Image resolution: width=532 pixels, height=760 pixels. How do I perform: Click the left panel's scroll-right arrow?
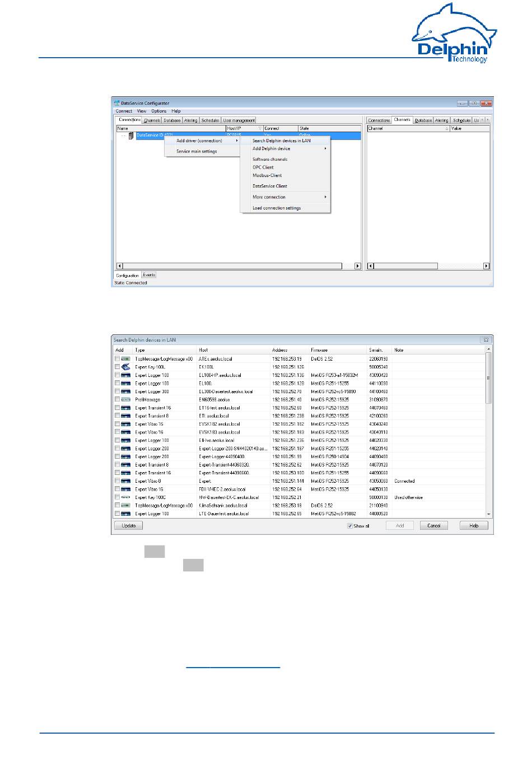pyautogui.click(x=358, y=266)
